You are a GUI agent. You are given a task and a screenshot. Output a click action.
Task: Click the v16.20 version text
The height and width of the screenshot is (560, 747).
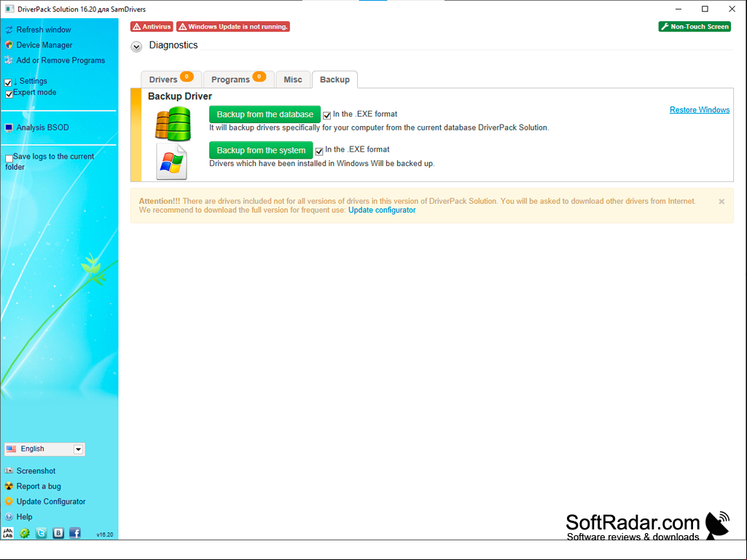click(105, 535)
